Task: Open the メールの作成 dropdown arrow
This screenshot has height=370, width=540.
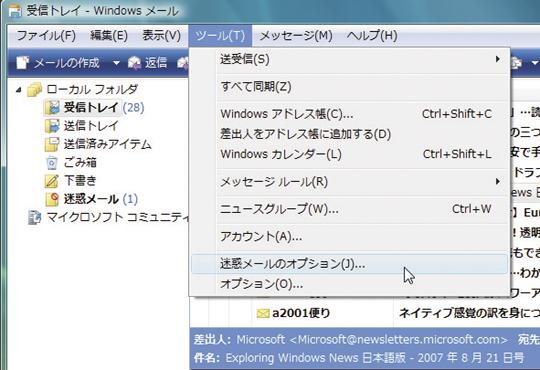Action: pos(116,63)
